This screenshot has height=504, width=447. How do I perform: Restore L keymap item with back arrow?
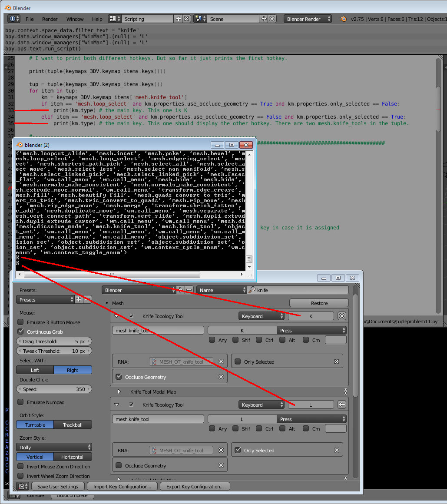(342, 405)
